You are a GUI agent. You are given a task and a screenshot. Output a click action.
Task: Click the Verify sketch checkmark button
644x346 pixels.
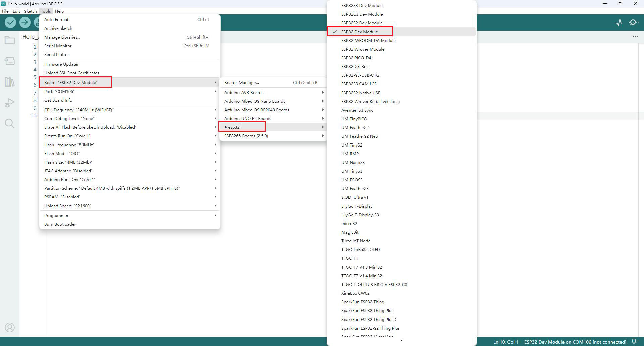10,22
